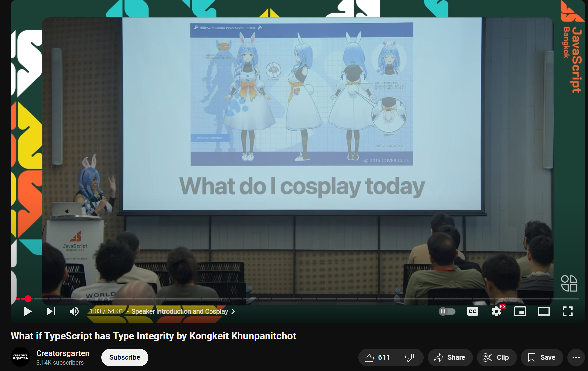Play the video
Screen dimensions: 588x371
[28, 311]
